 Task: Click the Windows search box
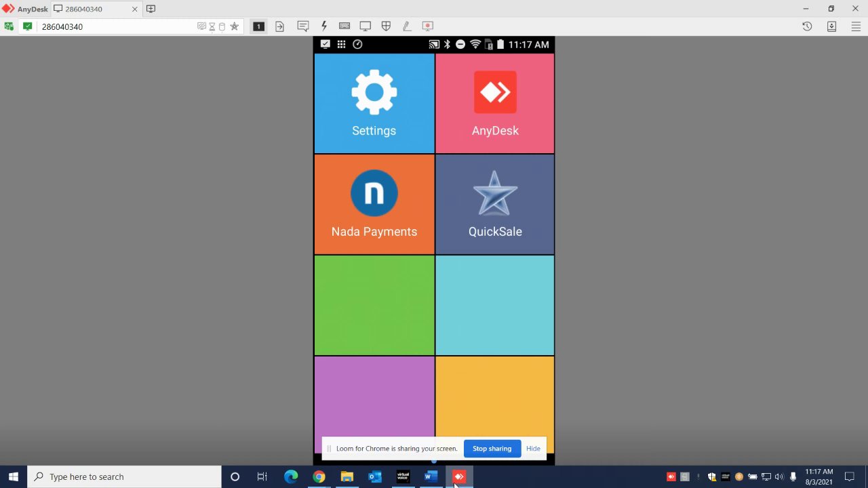[x=124, y=476]
